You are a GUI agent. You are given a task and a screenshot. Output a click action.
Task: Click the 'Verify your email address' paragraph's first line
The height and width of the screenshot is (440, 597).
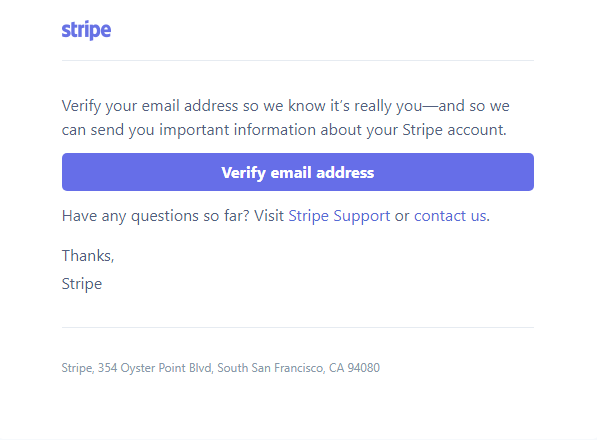pyautogui.click(x=286, y=106)
